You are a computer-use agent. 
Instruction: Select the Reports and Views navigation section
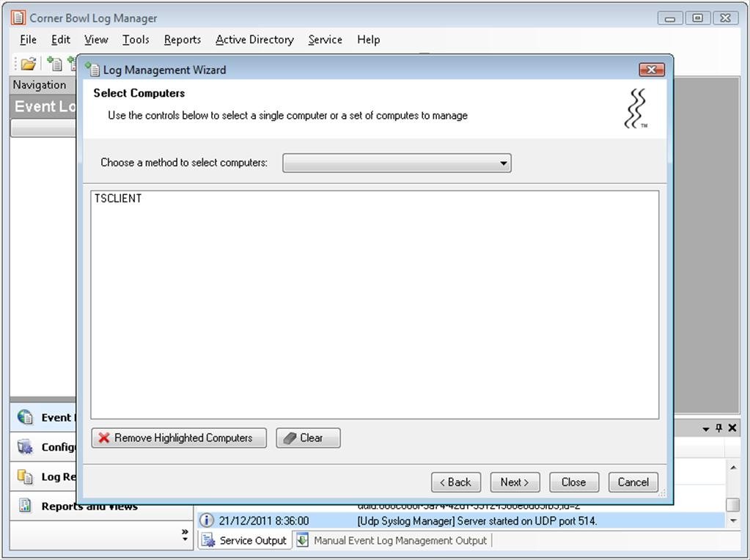tap(101, 506)
